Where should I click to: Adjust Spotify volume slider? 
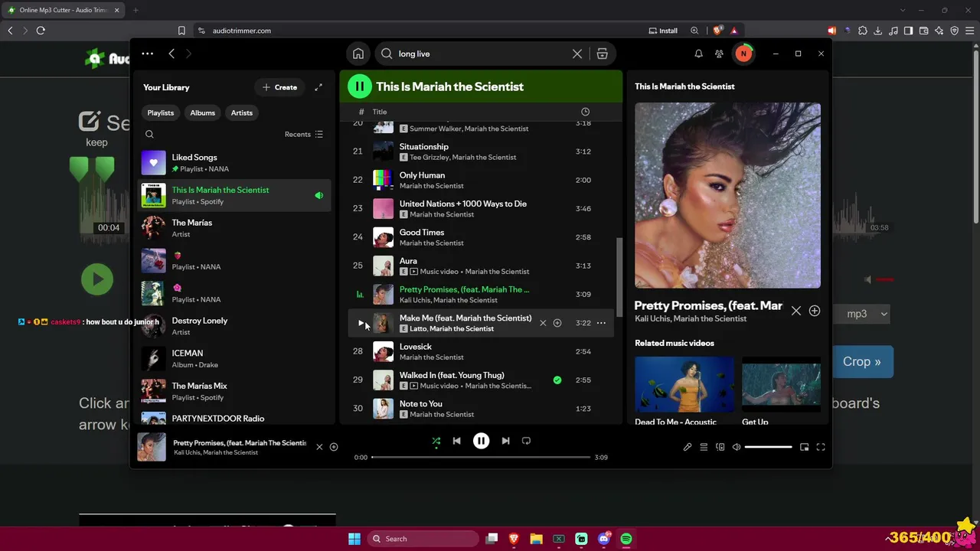click(768, 447)
